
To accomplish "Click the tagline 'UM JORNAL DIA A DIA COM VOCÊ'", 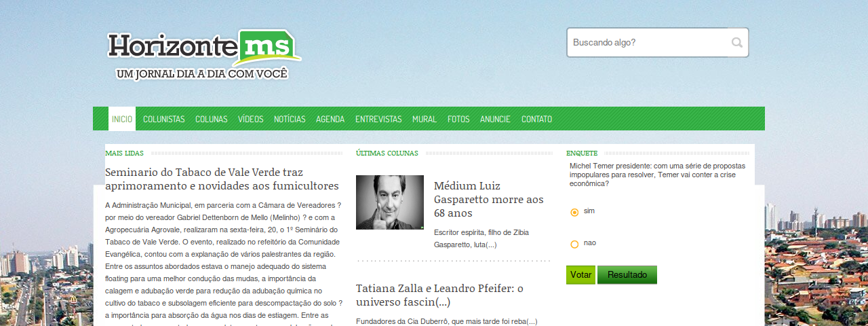I will (x=202, y=73).
